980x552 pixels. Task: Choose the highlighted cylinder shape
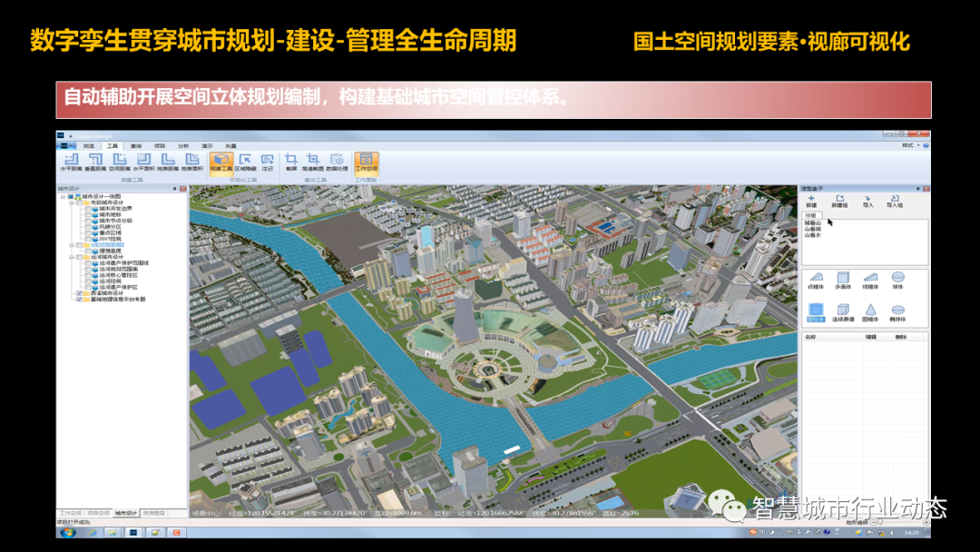[x=816, y=312]
